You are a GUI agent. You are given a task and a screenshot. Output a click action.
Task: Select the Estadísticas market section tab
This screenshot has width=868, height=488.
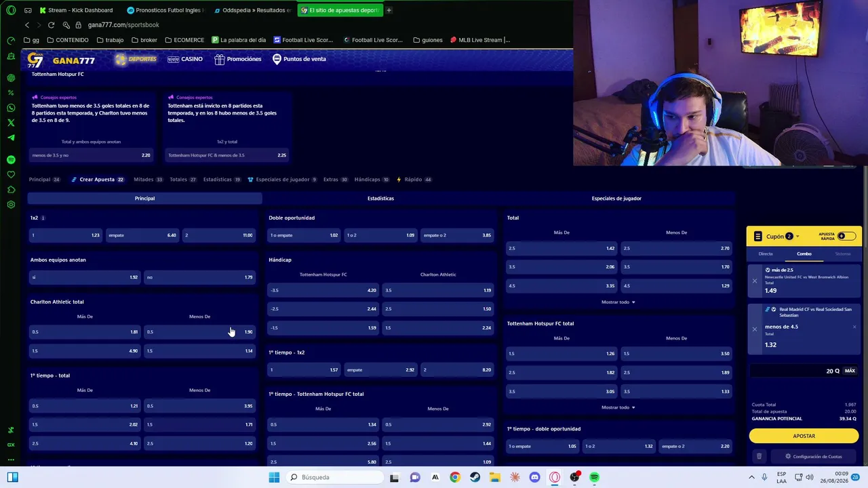pos(380,199)
